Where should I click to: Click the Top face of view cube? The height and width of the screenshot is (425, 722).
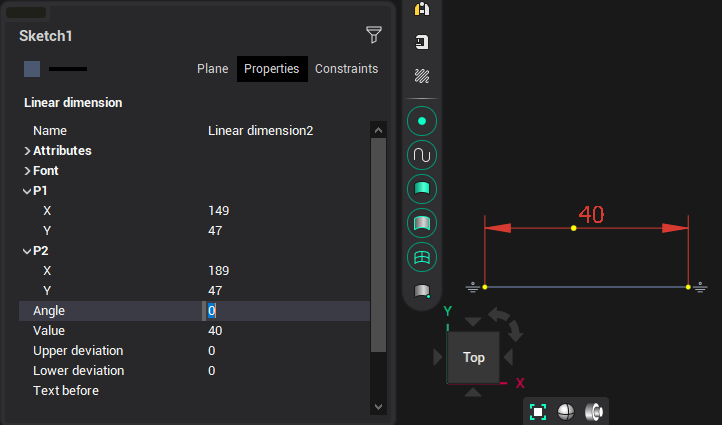tap(474, 357)
